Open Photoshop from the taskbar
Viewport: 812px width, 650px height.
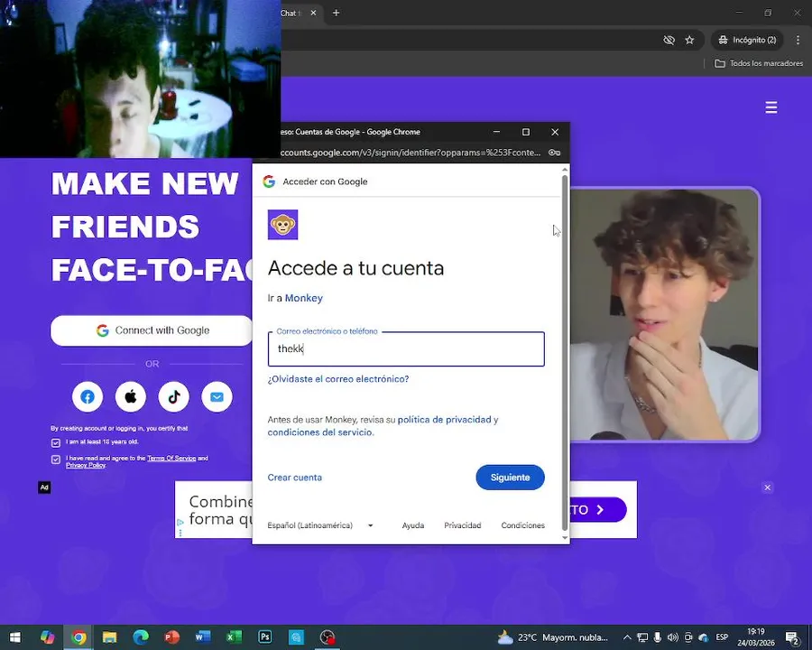pyautogui.click(x=264, y=637)
